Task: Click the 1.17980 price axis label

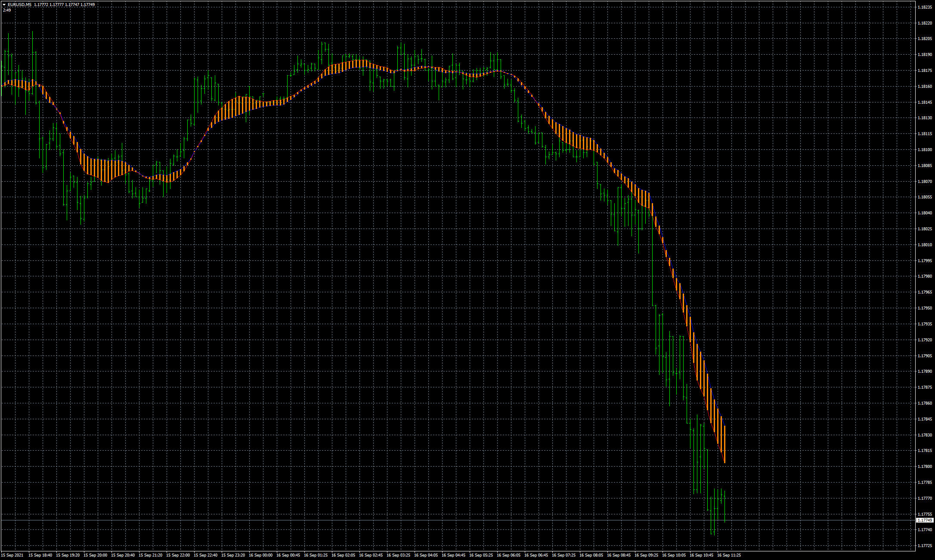Action: [x=924, y=276]
